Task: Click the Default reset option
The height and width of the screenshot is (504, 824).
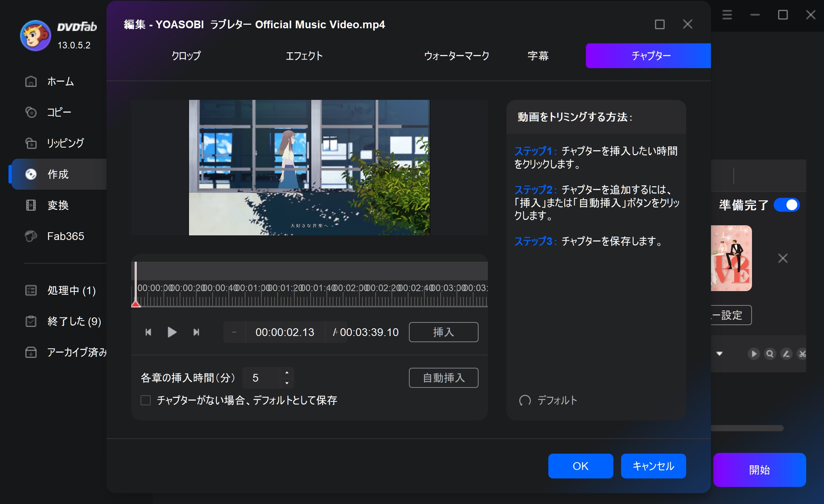Action: tap(548, 400)
